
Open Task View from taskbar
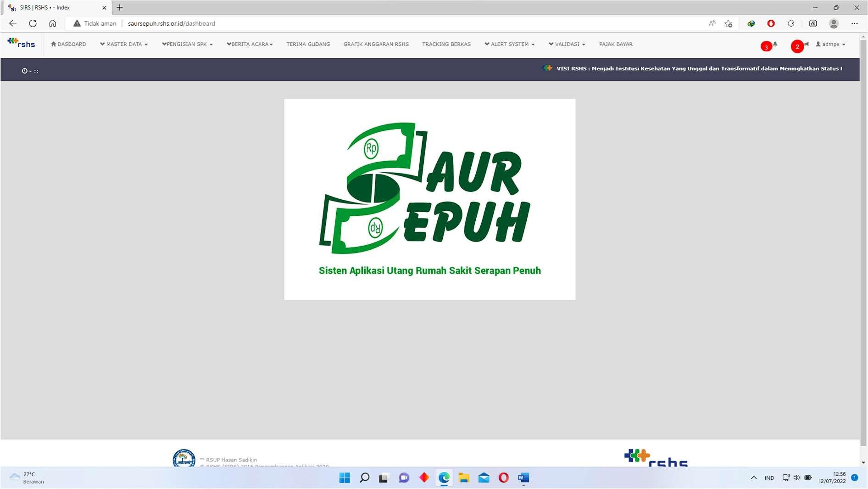pyautogui.click(x=384, y=478)
